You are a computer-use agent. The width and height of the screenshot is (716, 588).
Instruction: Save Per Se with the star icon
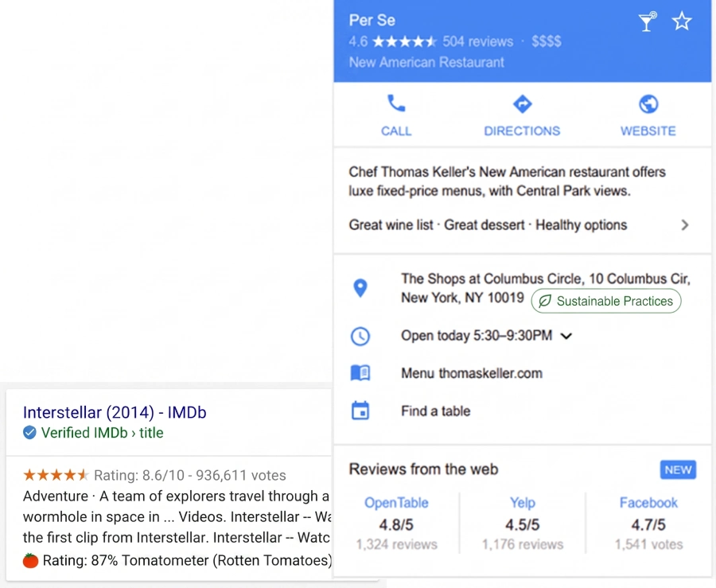point(681,21)
